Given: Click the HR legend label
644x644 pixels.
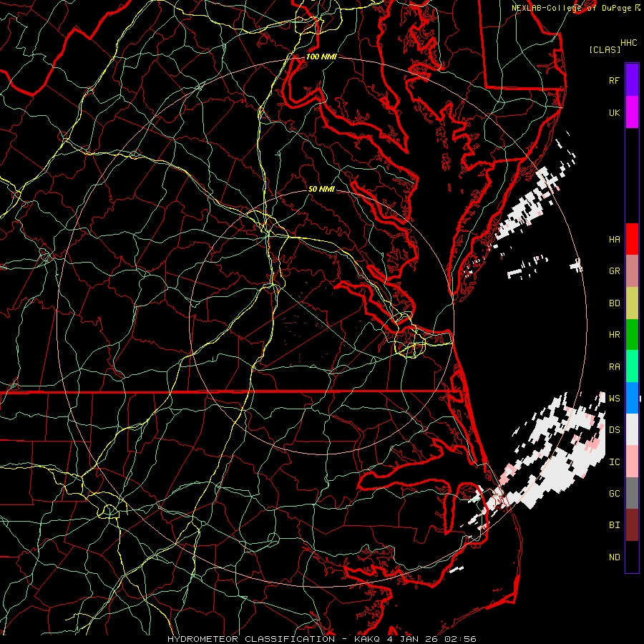Looking at the screenshot, I should pos(614,335).
